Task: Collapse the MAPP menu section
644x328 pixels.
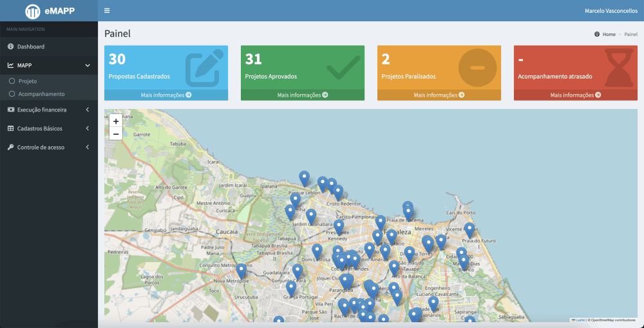Action: [x=48, y=65]
